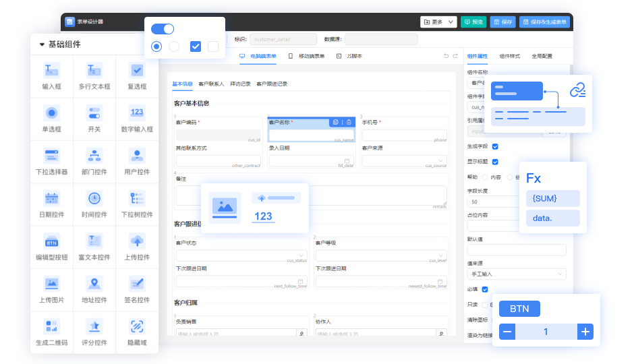Select the 时间控件 component icon
This screenshot has height=364, width=634.
coord(94,198)
